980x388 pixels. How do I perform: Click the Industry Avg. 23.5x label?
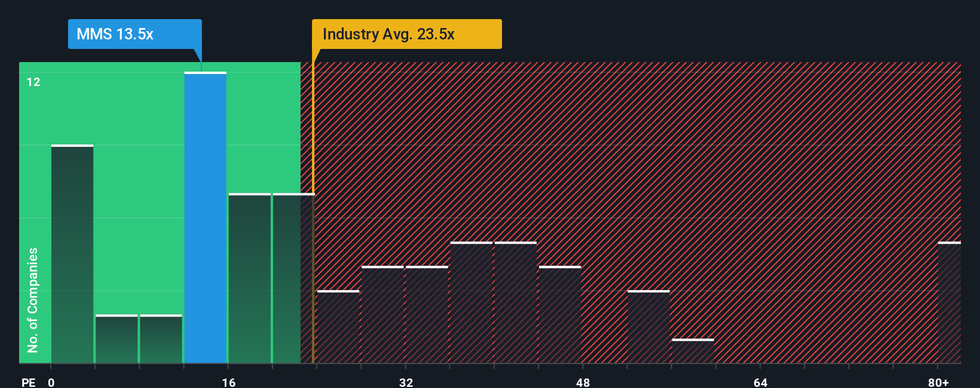[406, 34]
